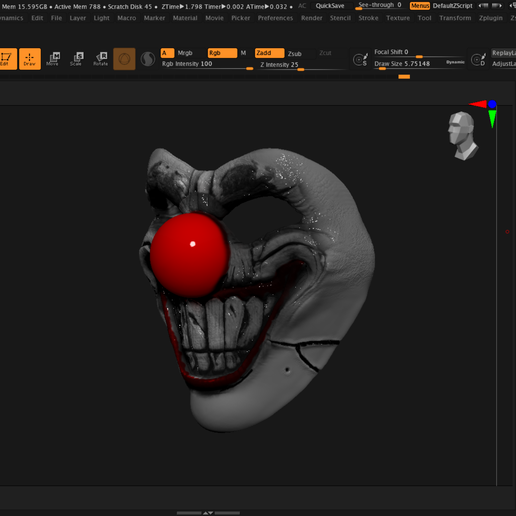
Task: Select the Scale tool
Action: coord(77,59)
